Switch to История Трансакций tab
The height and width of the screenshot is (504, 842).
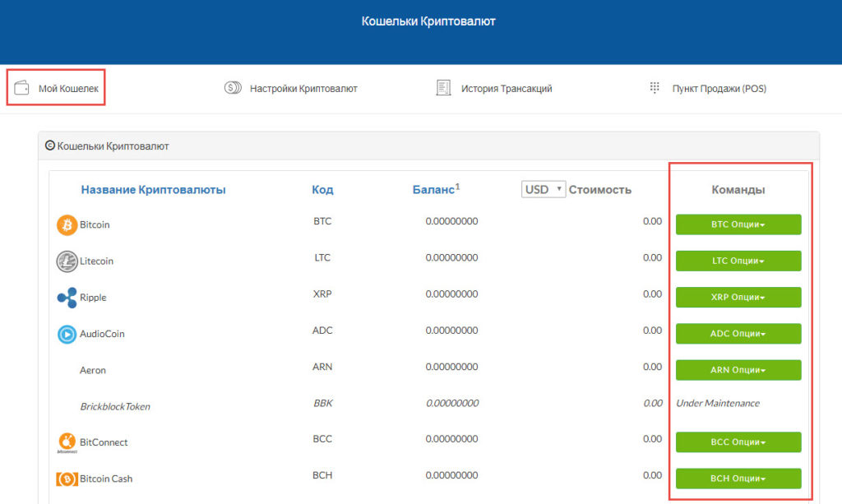coord(494,88)
